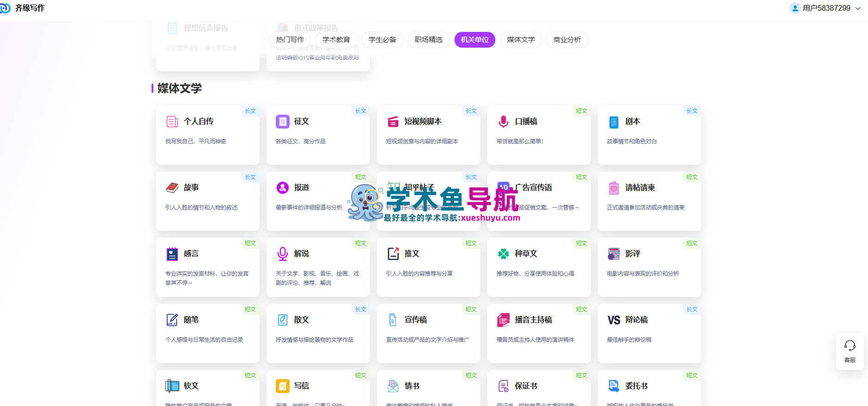Screen dimensions: 868x406
Task: Open the 影评 film icon
Action: pyautogui.click(x=613, y=254)
